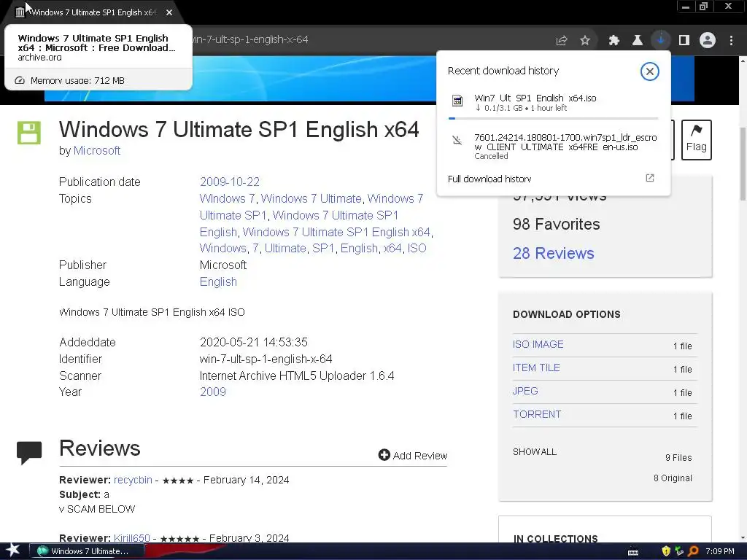Click the Reviews speech bubble icon
This screenshot has width=747, height=560.
pos(29,452)
